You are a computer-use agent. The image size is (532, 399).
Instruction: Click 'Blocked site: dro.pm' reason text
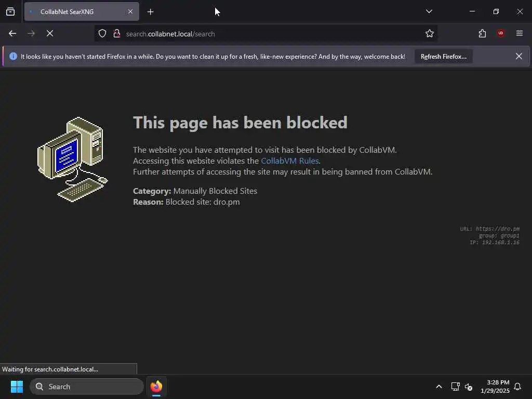click(x=203, y=202)
